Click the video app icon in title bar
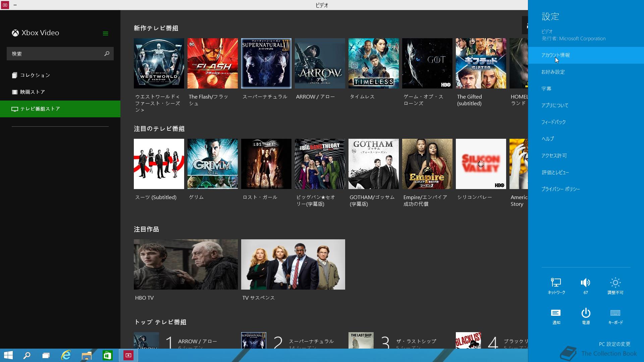This screenshot has height=362, width=644. point(5,5)
